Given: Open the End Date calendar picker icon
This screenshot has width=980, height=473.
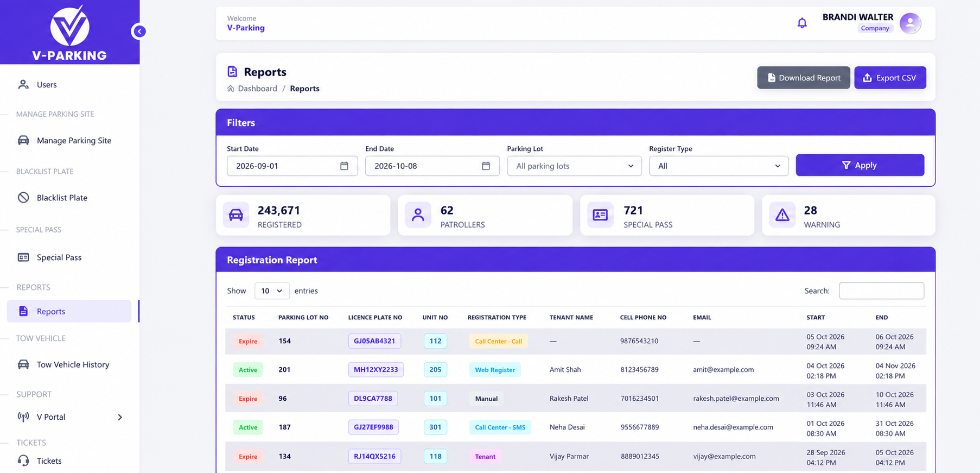Looking at the screenshot, I should click(x=486, y=166).
